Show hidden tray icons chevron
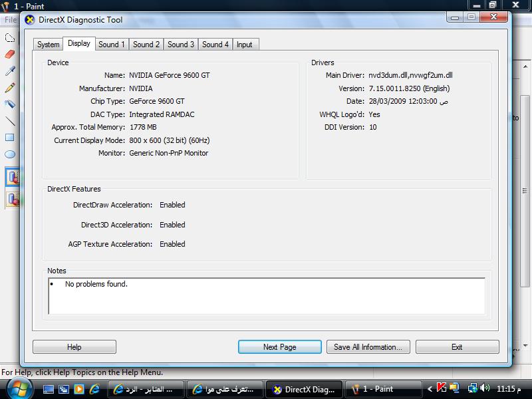 pyautogui.click(x=430, y=389)
